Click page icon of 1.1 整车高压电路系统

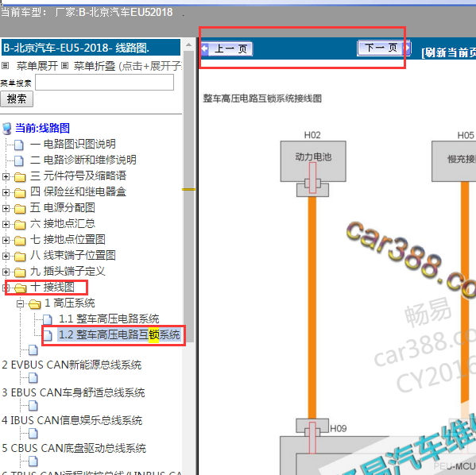48,319
